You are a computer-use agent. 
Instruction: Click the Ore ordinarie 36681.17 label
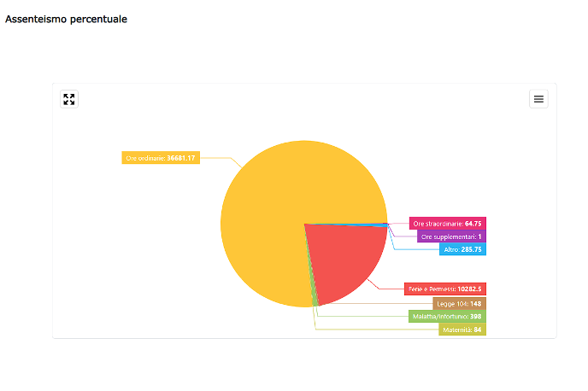pyautogui.click(x=161, y=158)
